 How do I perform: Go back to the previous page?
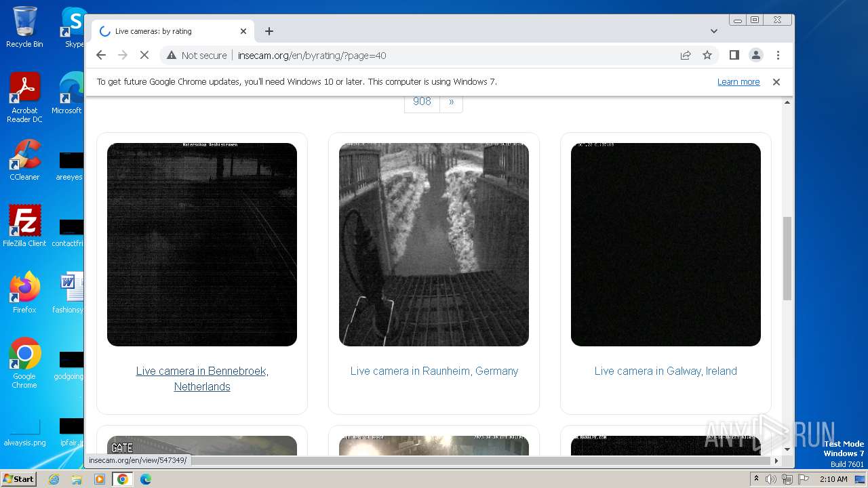(101, 55)
